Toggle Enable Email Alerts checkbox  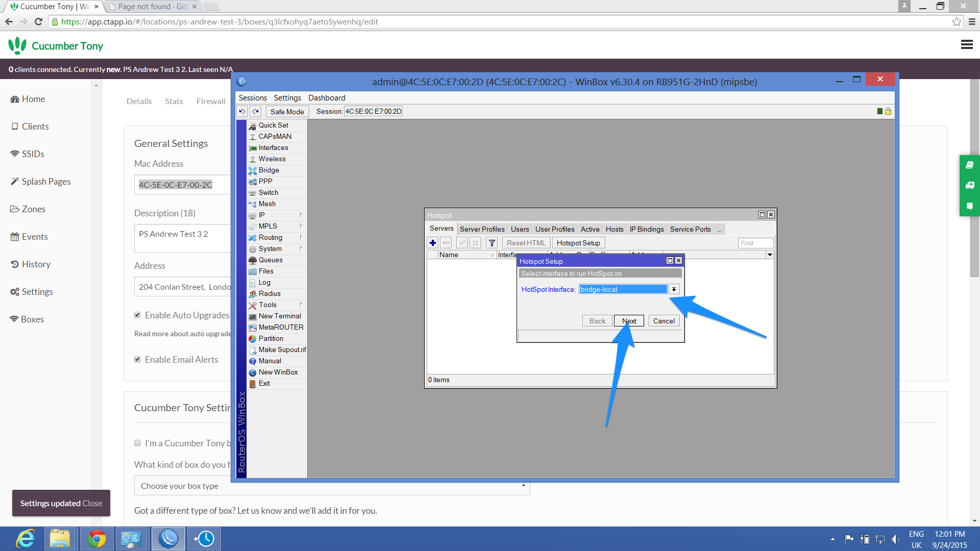pyautogui.click(x=137, y=359)
